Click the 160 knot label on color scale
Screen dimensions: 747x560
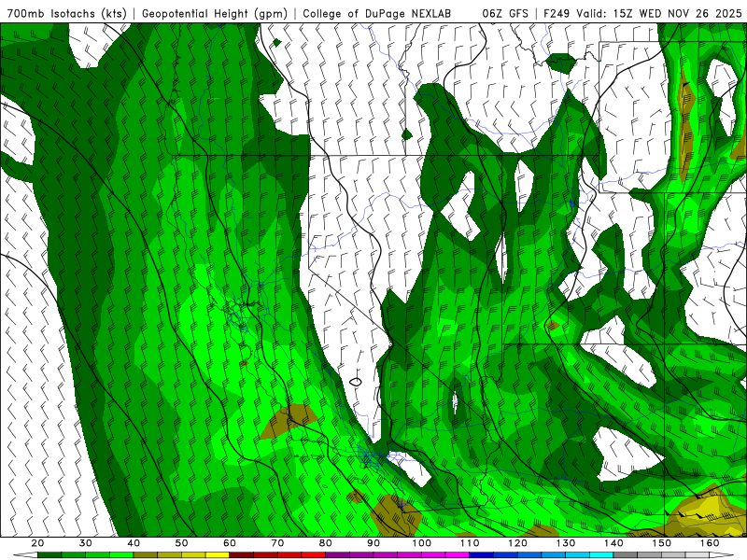[711, 543]
